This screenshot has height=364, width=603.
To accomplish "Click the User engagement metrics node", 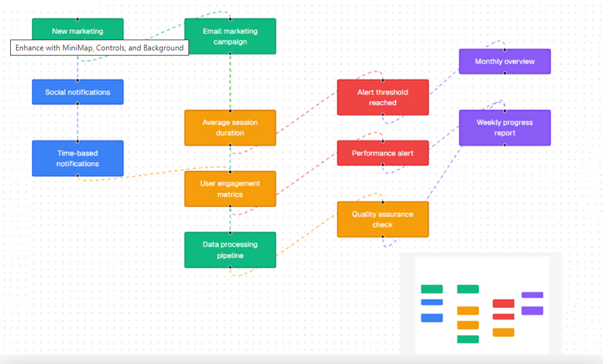I will click(x=230, y=189).
